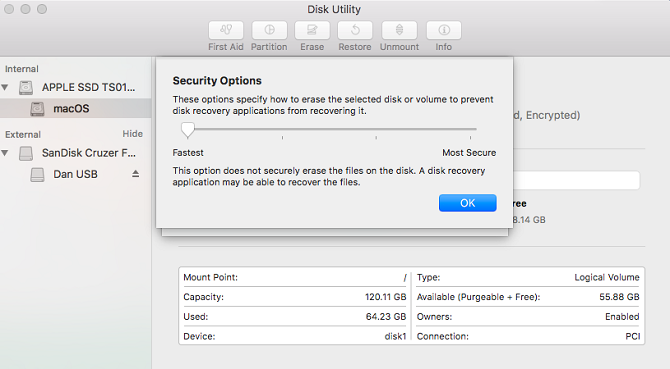
Task: Click the APPLE SSD drive icon
Action: tap(26, 88)
